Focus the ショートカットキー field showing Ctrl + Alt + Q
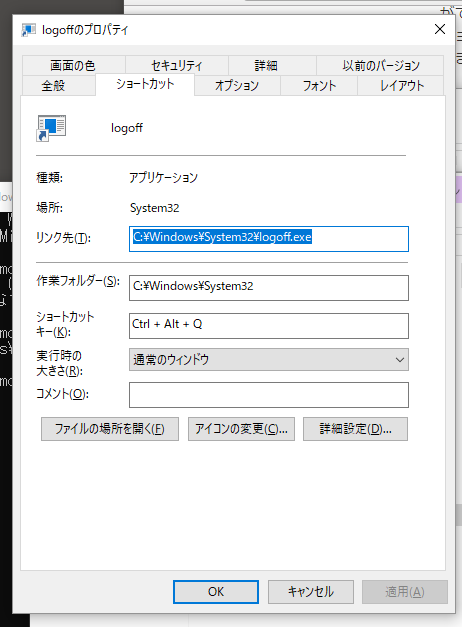 tap(269, 326)
